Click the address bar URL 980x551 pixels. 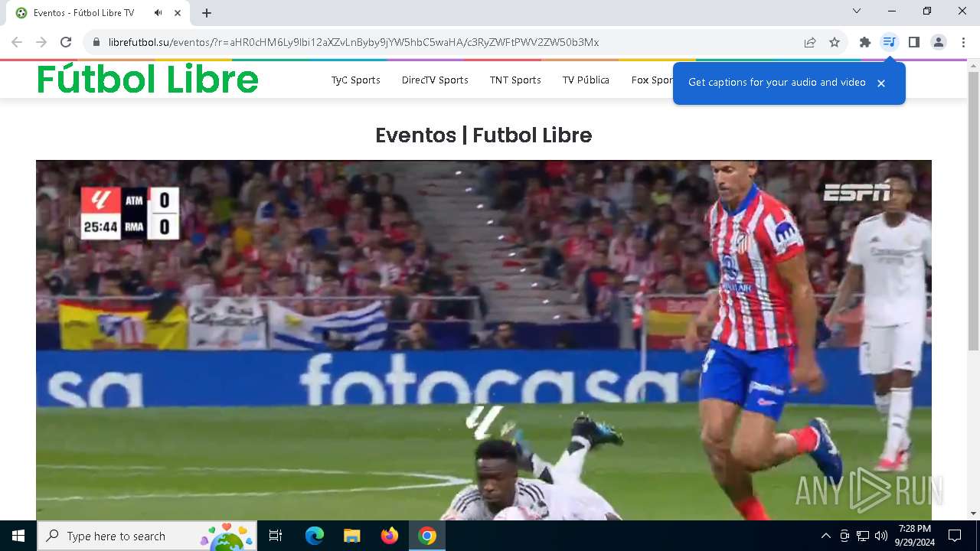(x=354, y=42)
